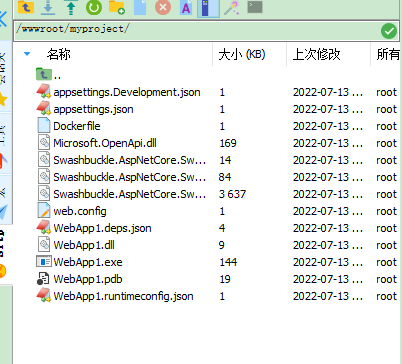Confirm path with green checkmark button
402x364 pixels.
(x=389, y=31)
